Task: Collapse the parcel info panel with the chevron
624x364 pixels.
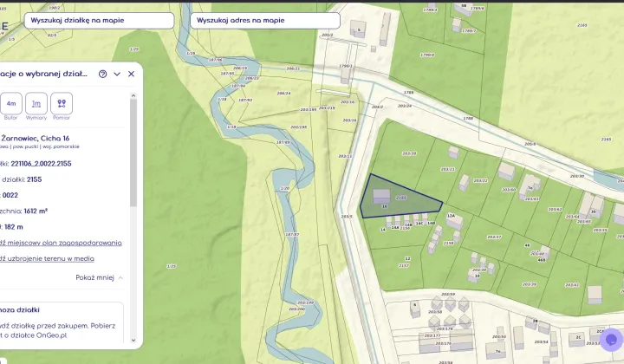Action: 117,74
